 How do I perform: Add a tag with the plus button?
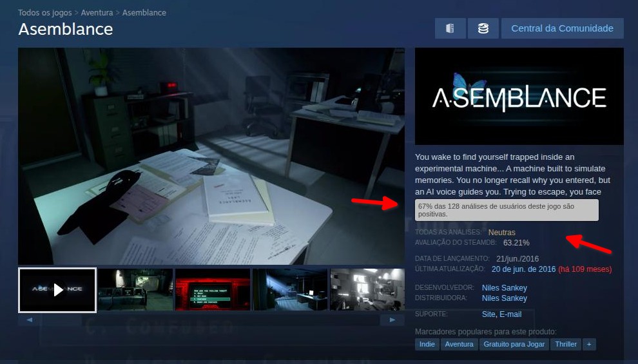[x=589, y=345]
